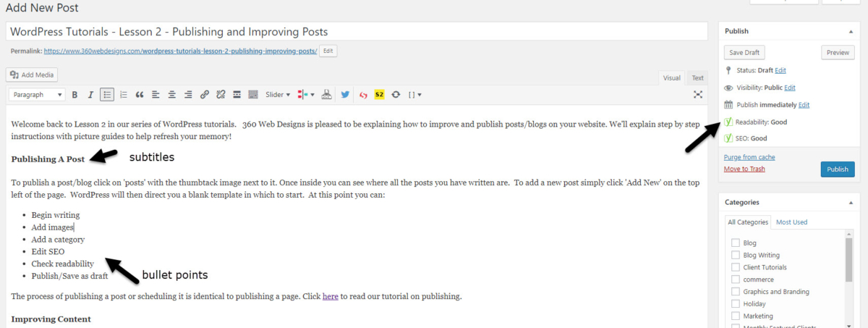This screenshot has height=328, width=868.
Task: Click the blue Publish button
Action: 838,169
